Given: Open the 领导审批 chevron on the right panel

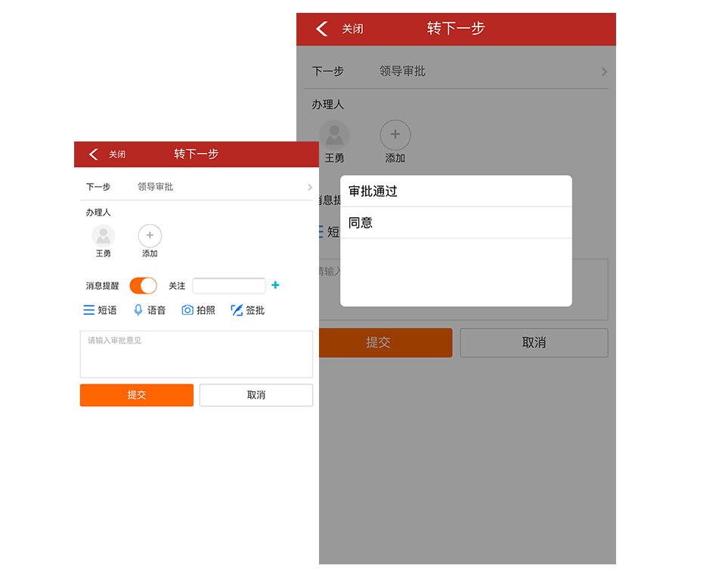Looking at the screenshot, I should click(x=603, y=71).
